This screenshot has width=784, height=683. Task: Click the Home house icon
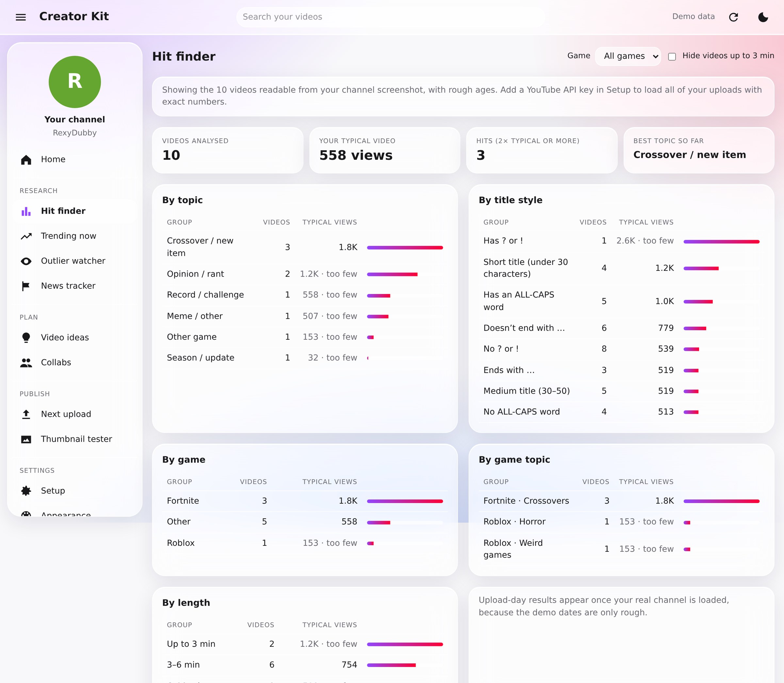(26, 160)
